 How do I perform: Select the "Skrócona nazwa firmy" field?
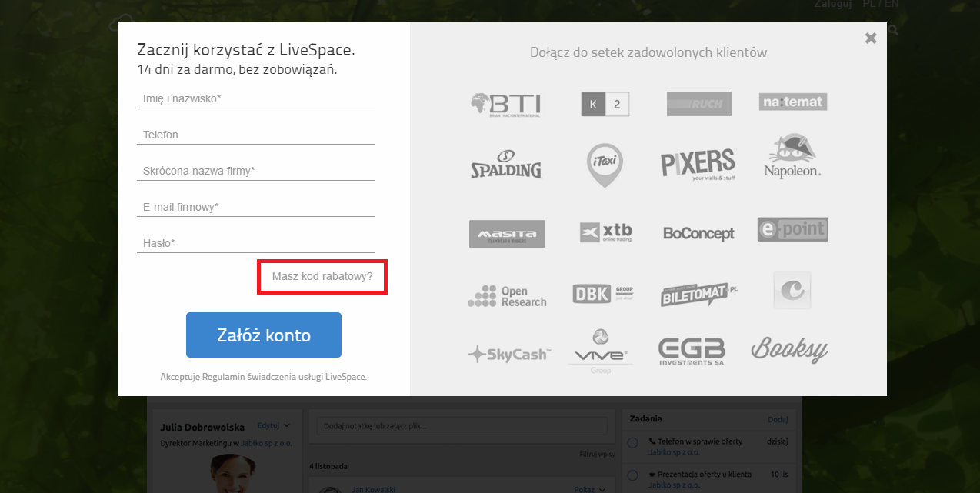(x=255, y=171)
